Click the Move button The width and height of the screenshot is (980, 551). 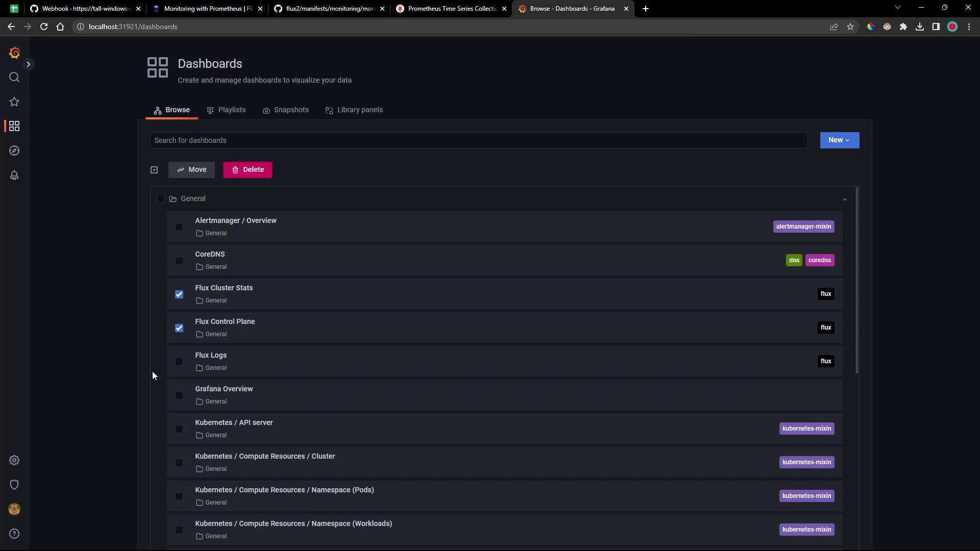[192, 170]
